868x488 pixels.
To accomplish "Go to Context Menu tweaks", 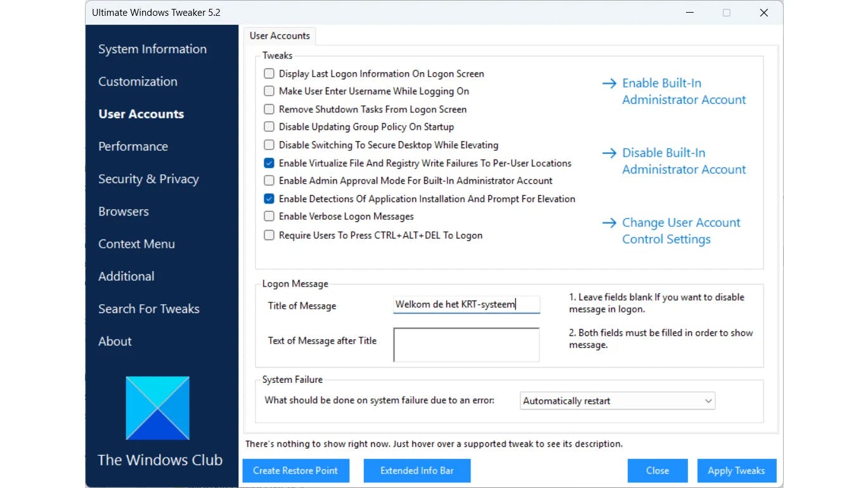I will tap(136, 244).
